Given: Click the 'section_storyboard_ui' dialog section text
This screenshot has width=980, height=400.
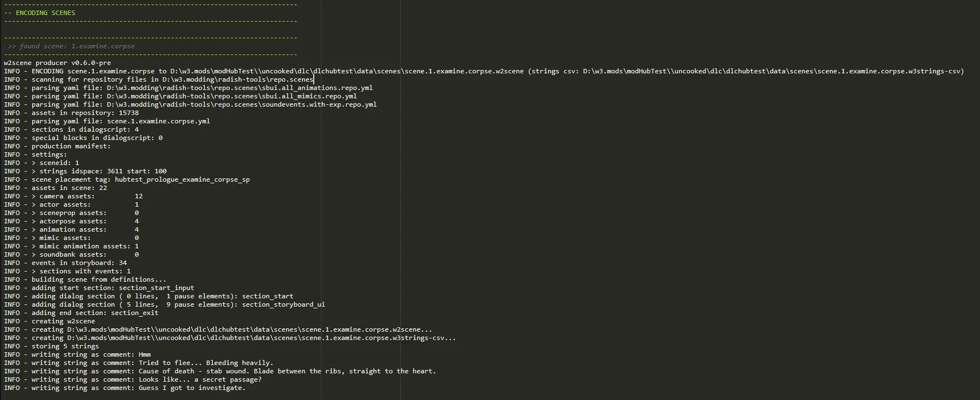Looking at the screenshot, I should click(x=283, y=304).
